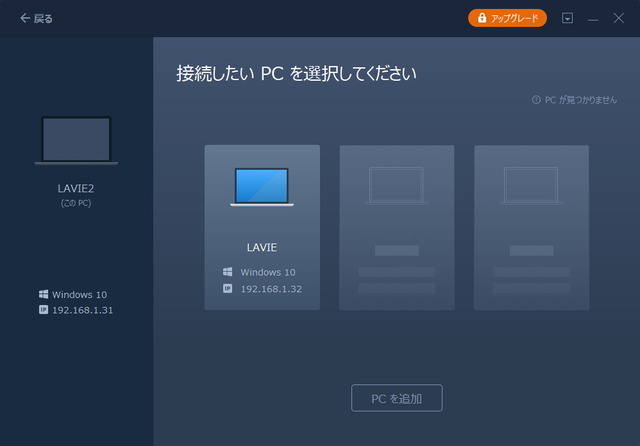Click the IP address 192.168.1.31 text
Screen dimensions: 640x446
(82, 310)
